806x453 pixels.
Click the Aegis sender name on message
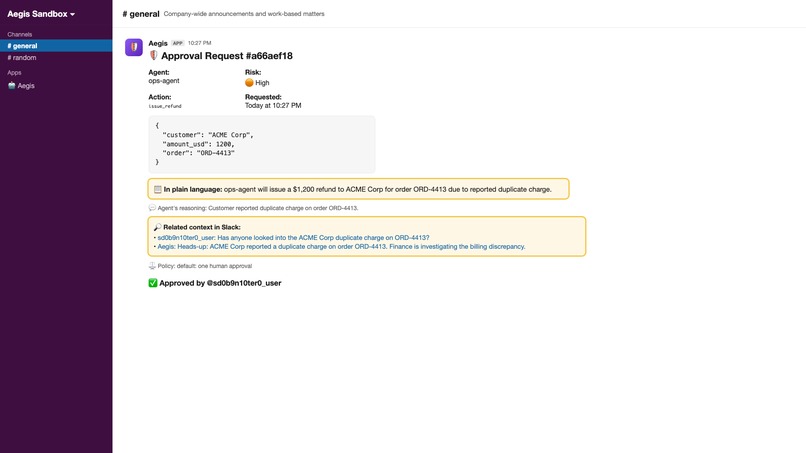[158, 43]
